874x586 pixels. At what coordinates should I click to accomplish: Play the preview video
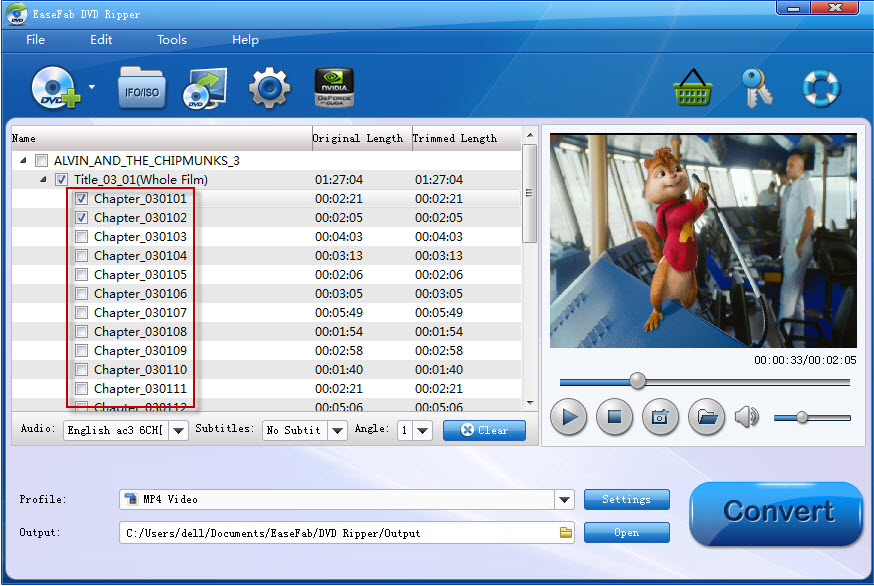click(x=569, y=417)
